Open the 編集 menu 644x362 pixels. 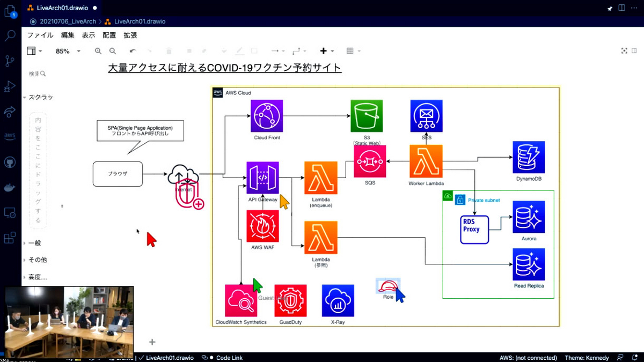68,35
